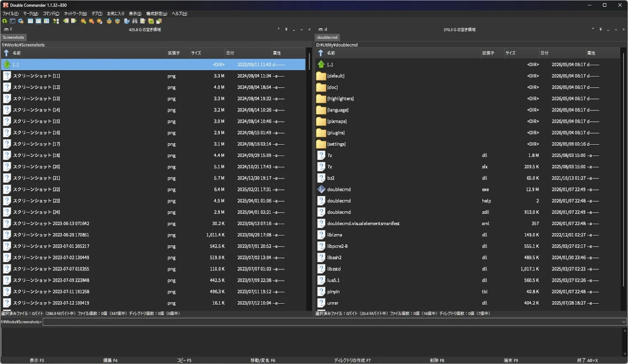Image resolution: width=628 pixels, height=364 pixels.
Task: Click the doublecmd exe application icon
Action: click(x=321, y=189)
